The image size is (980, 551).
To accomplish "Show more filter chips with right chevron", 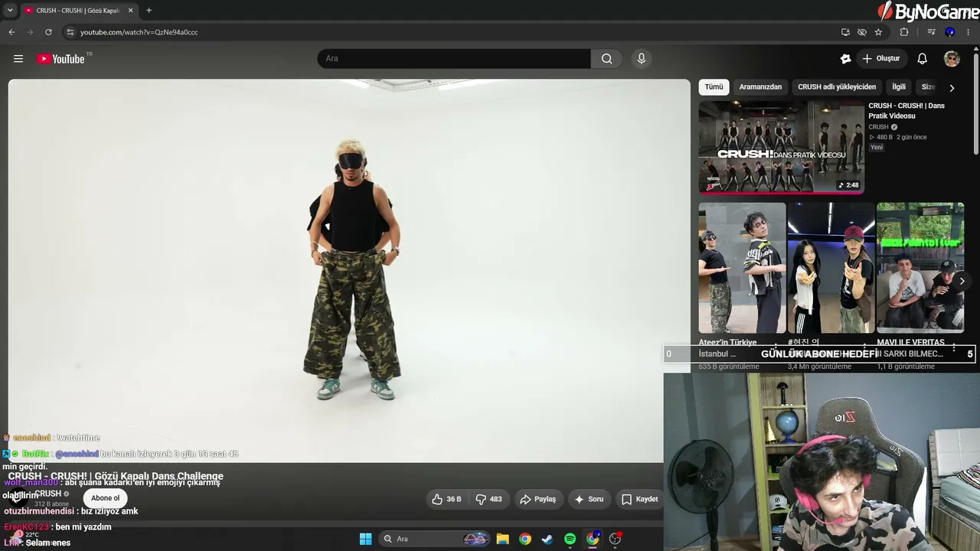I will tap(952, 87).
